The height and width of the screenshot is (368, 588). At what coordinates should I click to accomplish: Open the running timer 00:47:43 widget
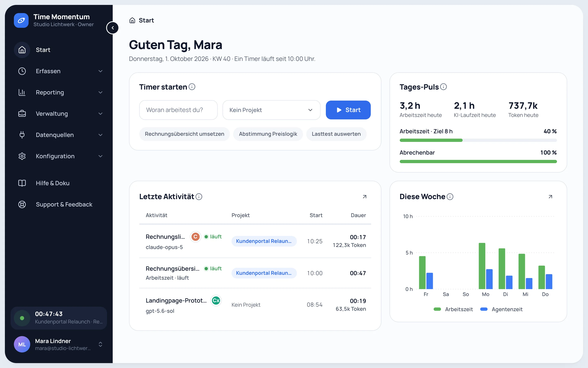59,318
